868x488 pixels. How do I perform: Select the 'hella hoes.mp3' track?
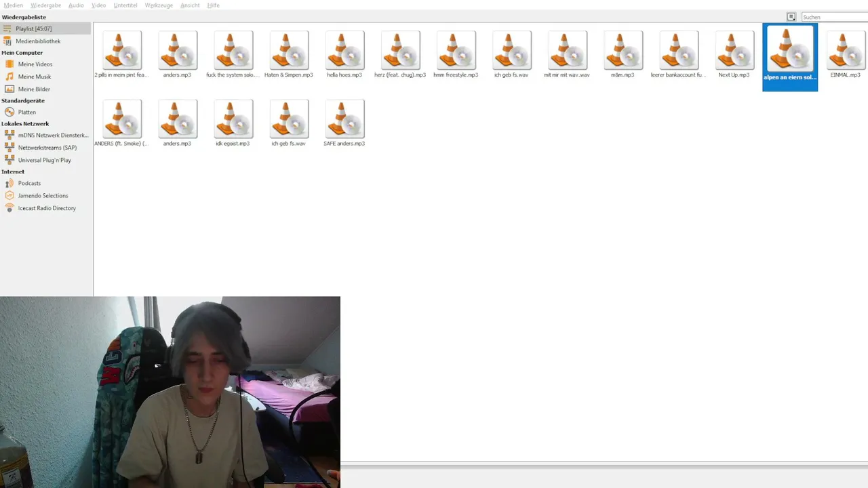point(344,54)
